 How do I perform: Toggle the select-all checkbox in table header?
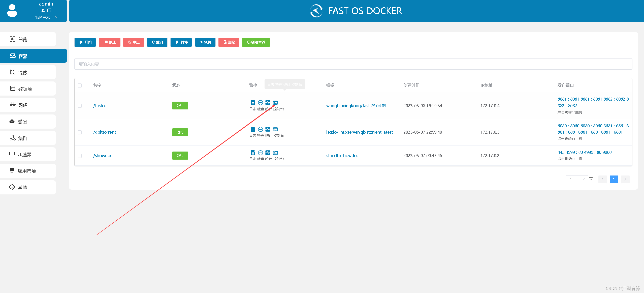(80, 85)
